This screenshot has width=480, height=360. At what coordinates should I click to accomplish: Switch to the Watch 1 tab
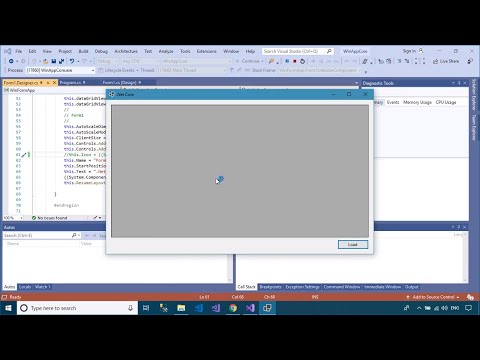(x=42, y=287)
